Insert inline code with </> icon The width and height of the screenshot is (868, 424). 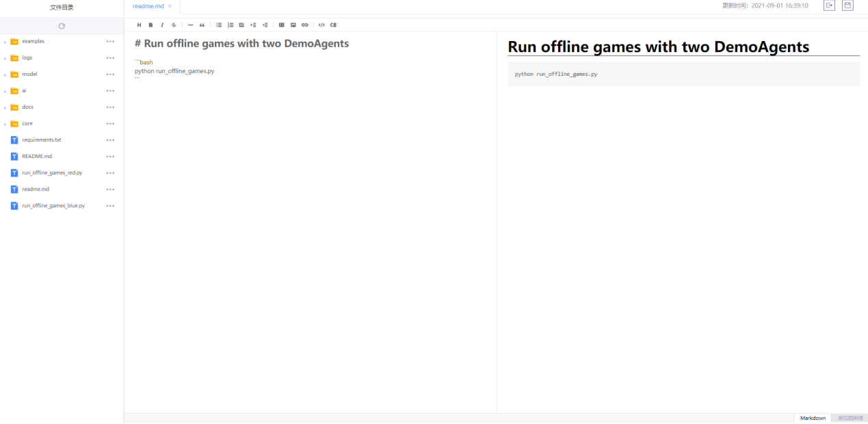point(321,25)
